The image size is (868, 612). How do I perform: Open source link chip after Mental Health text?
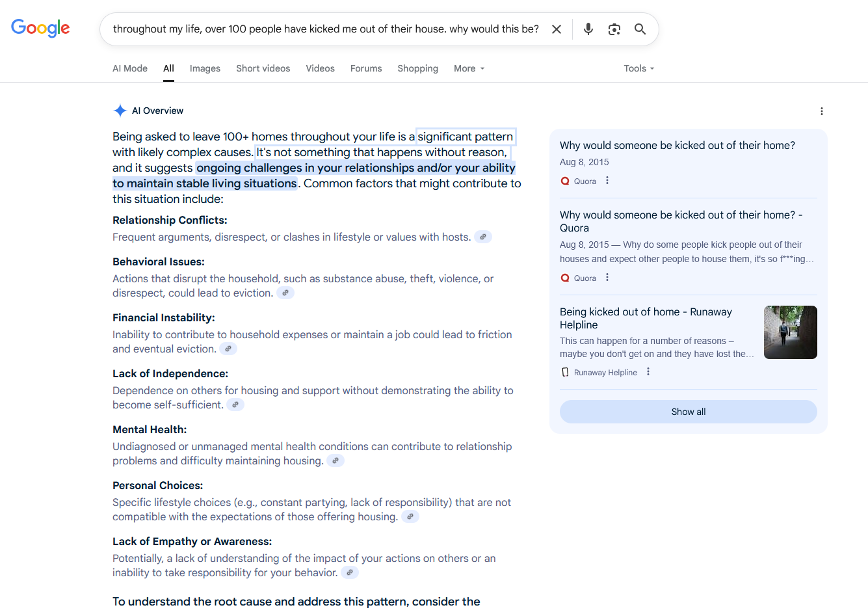coord(335,461)
